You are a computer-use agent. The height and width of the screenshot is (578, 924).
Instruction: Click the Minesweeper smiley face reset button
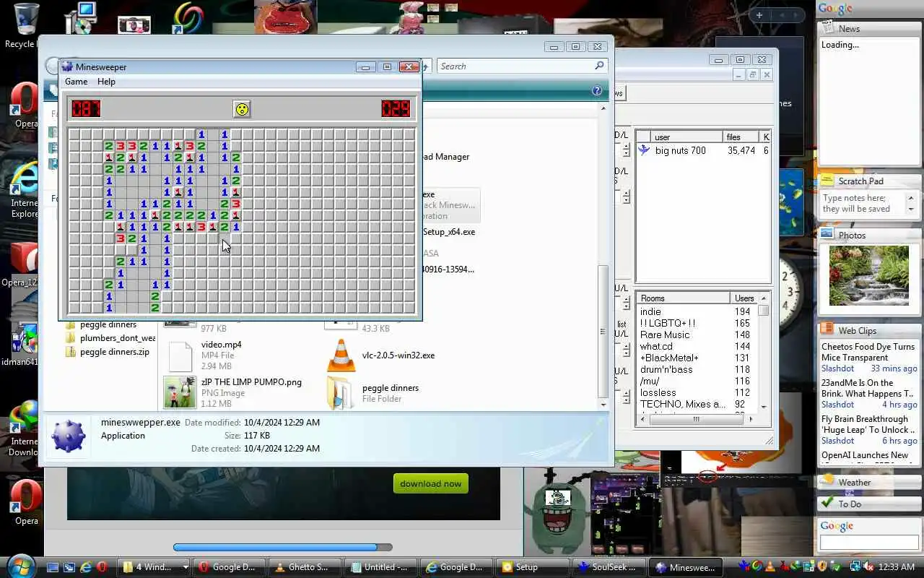[x=242, y=109]
